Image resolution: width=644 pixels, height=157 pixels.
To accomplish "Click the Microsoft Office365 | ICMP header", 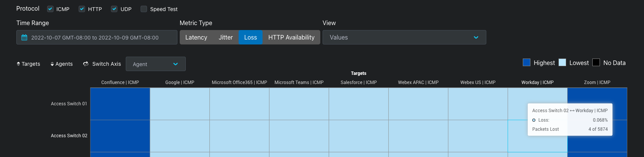I will [x=239, y=82].
